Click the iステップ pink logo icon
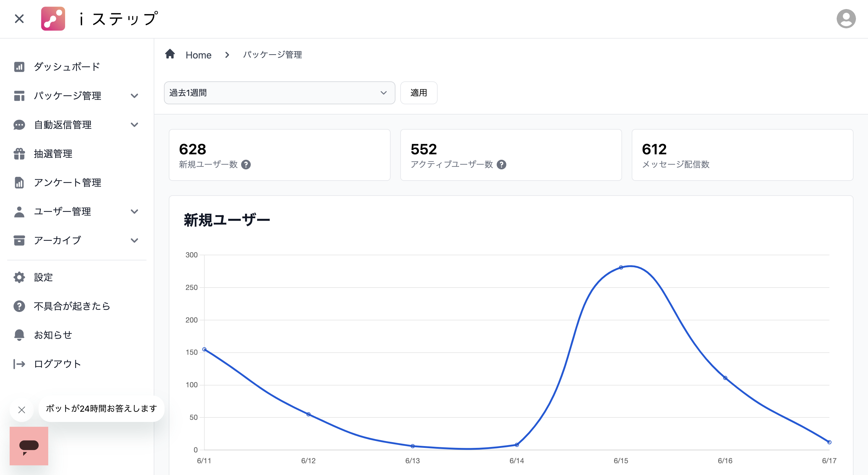 (x=53, y=19)
